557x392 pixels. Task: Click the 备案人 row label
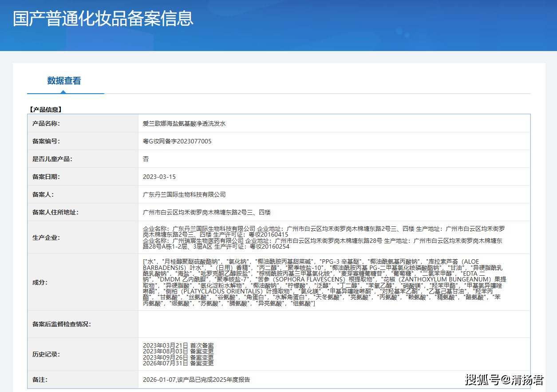[43, 194]
